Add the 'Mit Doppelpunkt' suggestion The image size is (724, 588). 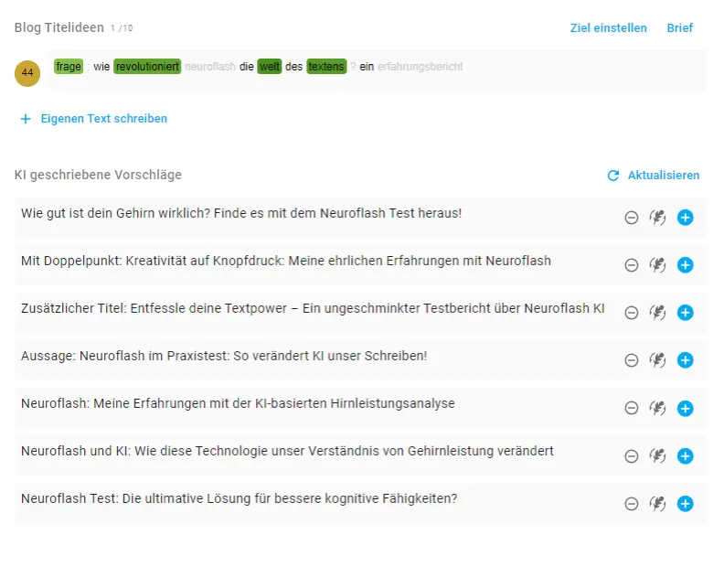[x=686, y=265]
